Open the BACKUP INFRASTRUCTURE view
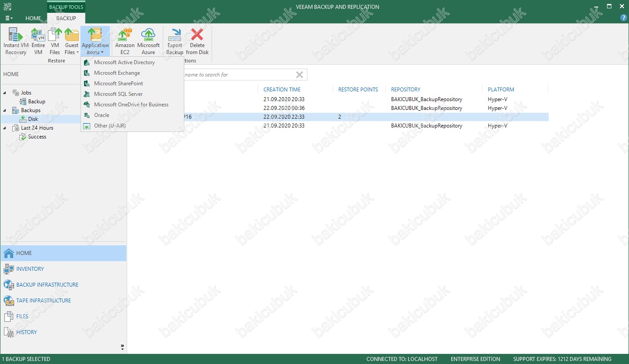629x364 pixels. coord(63,285)
